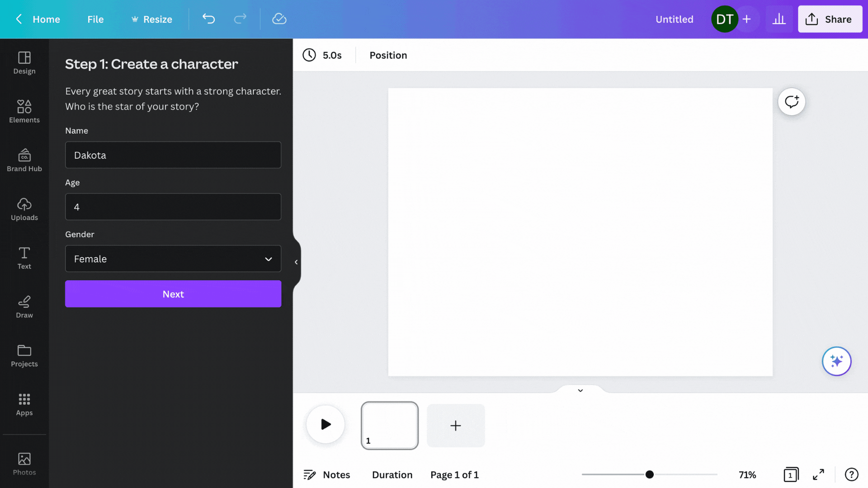Click the Home menu item
Viewport: 868px width, 488px height.
pyautogui.click(x=46, y=19)
